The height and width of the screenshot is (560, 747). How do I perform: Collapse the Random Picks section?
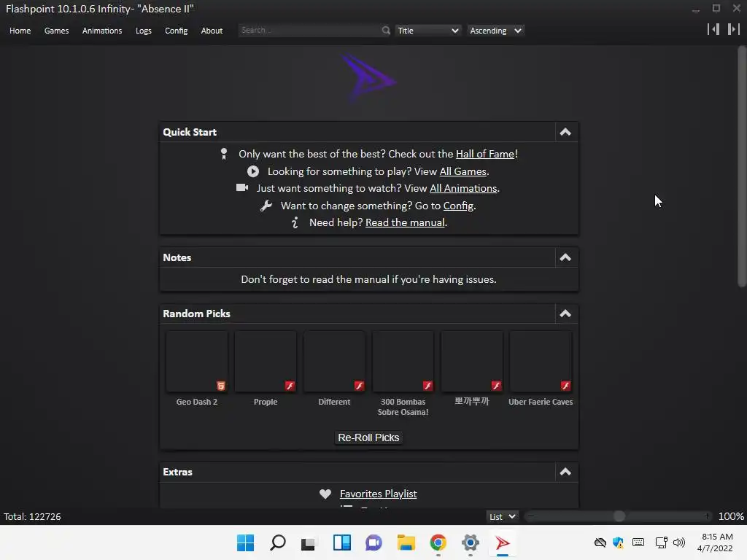click(565, 314)
